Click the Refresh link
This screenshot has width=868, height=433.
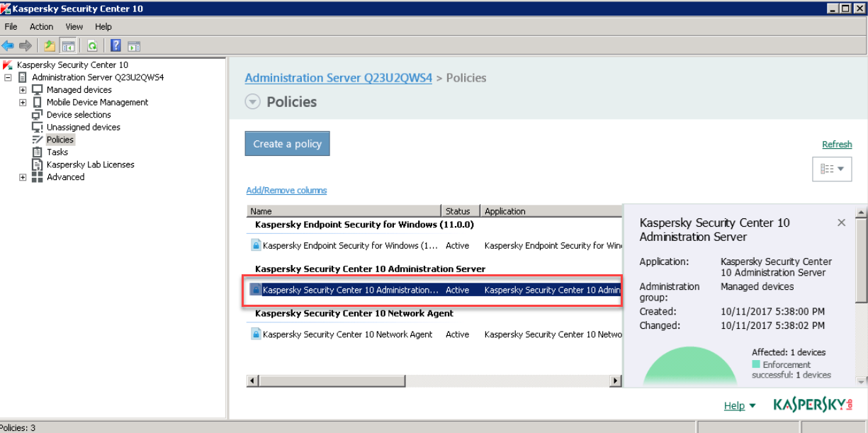[x=837, y=145]
